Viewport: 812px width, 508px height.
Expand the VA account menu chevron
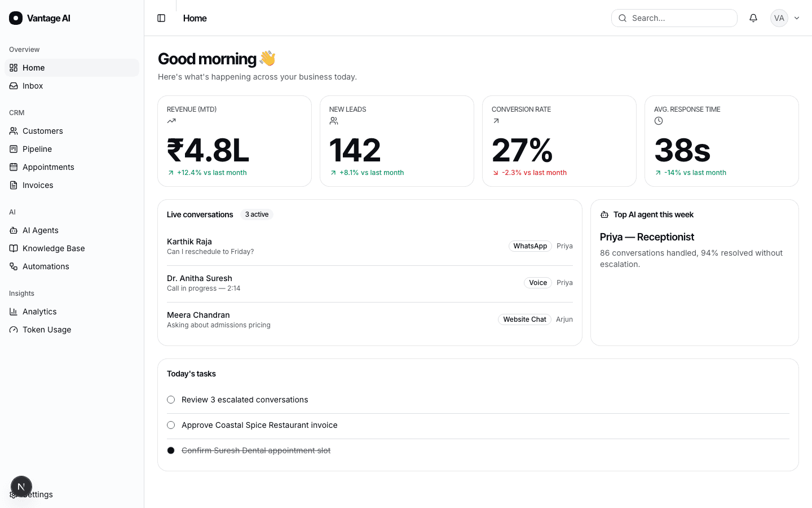point(797,18)
